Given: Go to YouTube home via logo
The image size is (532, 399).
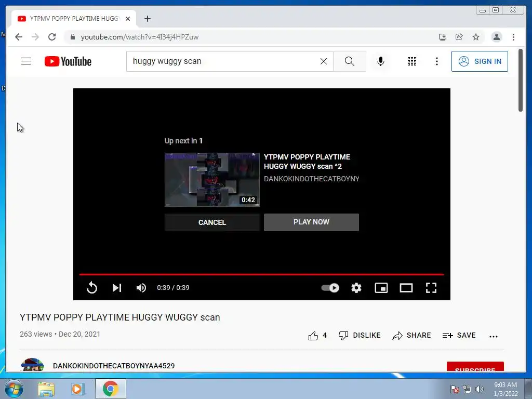Looking at the screenshot, I should (x=68, y=61).
